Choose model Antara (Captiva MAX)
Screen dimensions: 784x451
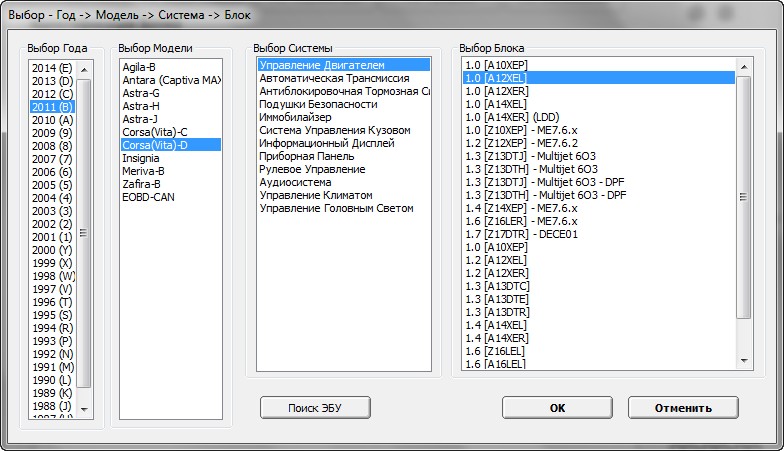170,80
